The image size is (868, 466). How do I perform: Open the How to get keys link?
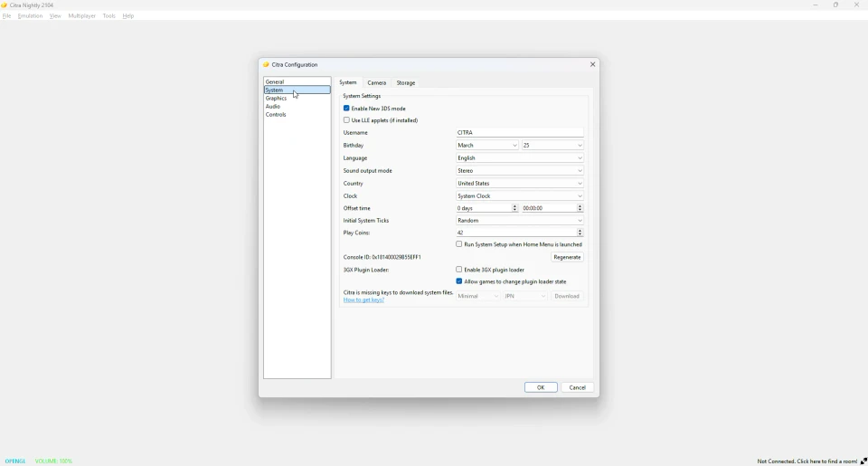coord(363,300)
